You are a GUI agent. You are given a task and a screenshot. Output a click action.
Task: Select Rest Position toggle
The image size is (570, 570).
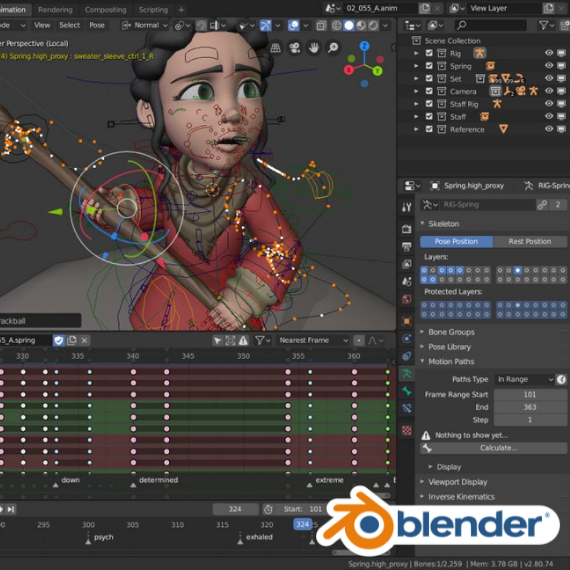530,241
